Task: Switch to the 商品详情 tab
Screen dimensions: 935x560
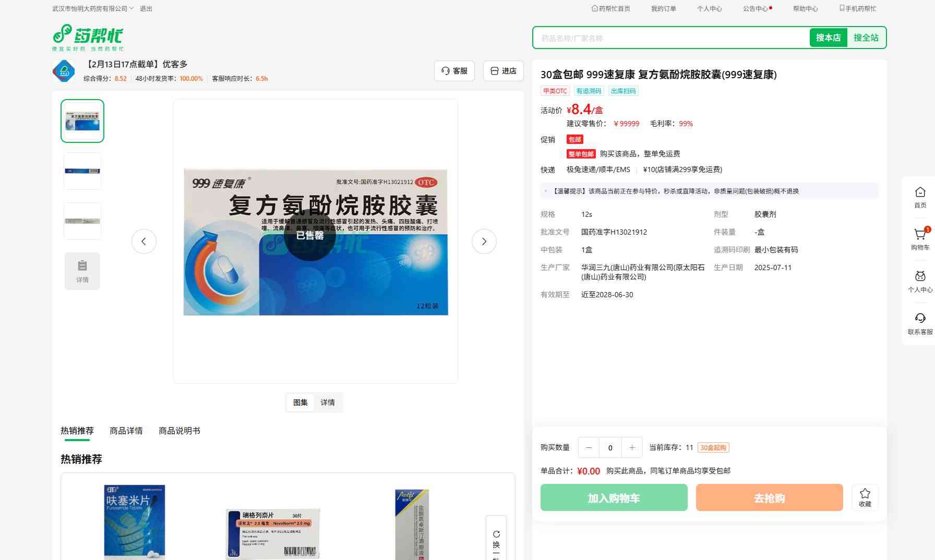Action: (x=126, y=431)
